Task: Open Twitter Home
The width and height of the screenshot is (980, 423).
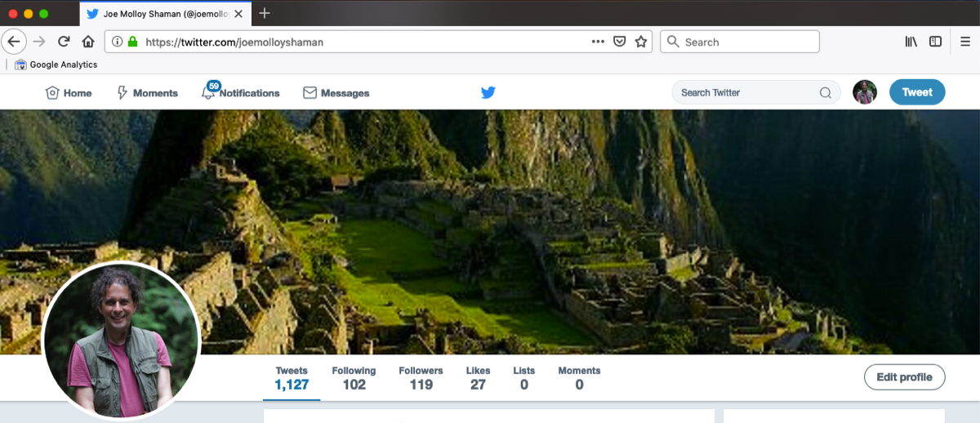Action: pyautogui.click(x=69, y=93)
